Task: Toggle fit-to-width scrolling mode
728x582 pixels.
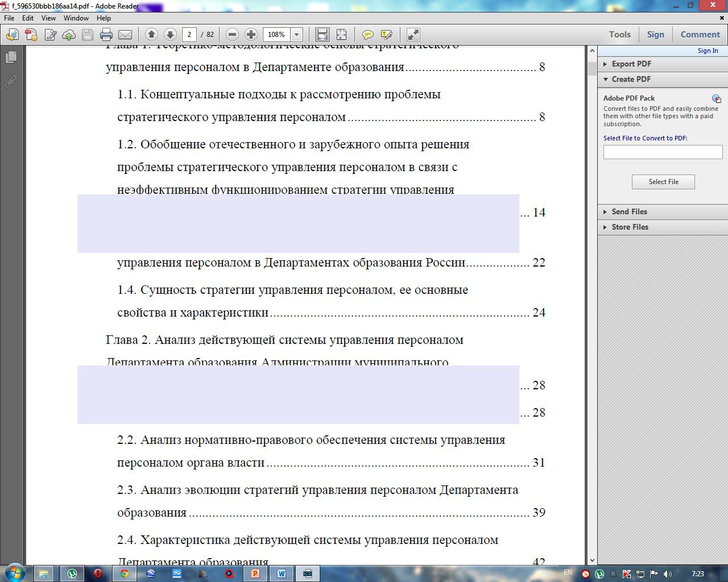Action: tap(322, 35)
